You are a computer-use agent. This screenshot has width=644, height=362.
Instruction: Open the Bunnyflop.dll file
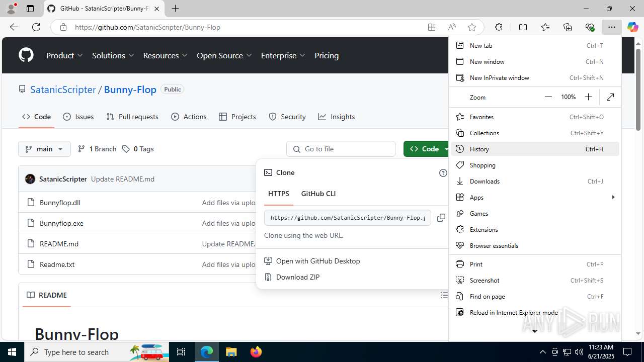tap(60, 203)
